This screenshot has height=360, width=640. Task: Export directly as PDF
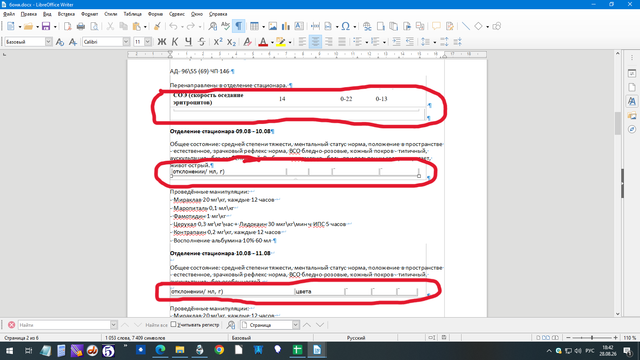(x=68, y=27)
